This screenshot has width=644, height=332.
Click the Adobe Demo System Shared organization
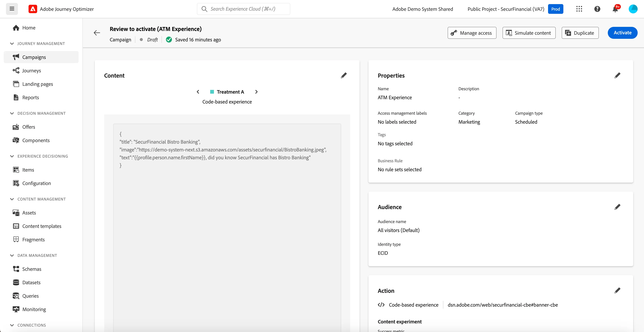coord(422,9)
